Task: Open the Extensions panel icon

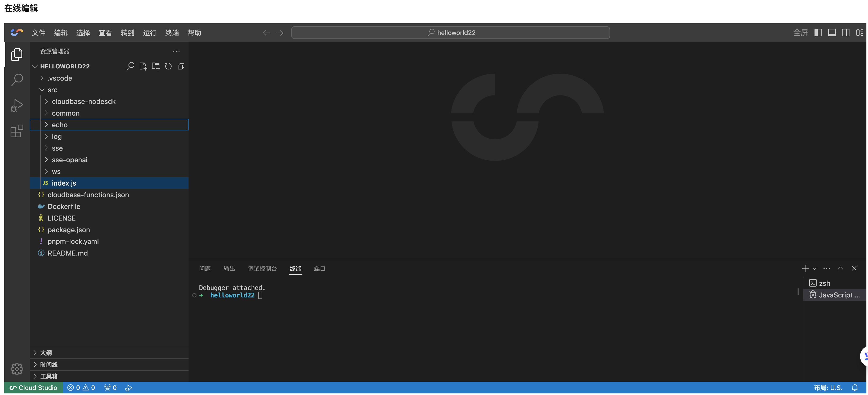Action: click(16, 131)
